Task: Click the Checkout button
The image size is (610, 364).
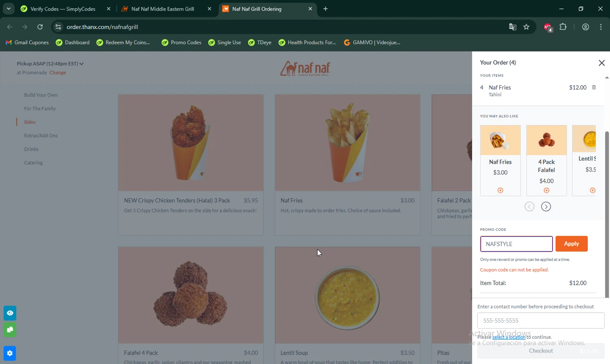Action: pos(540,351)
